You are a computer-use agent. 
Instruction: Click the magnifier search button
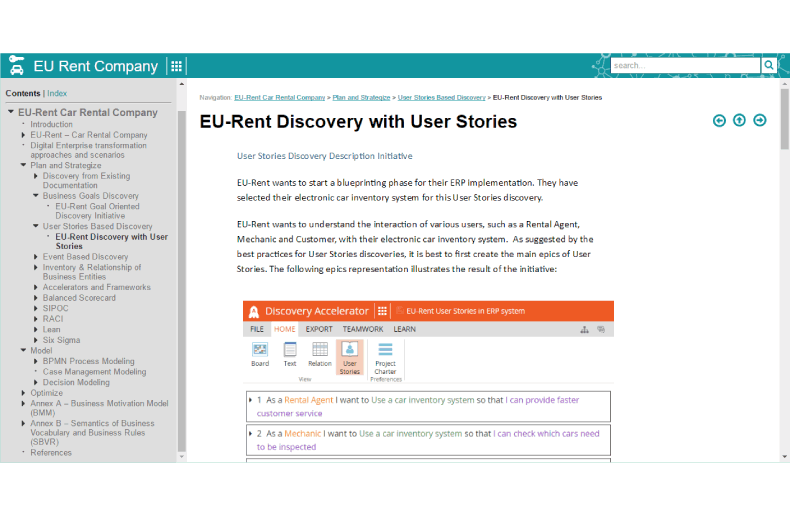click(x=768, y=65)
